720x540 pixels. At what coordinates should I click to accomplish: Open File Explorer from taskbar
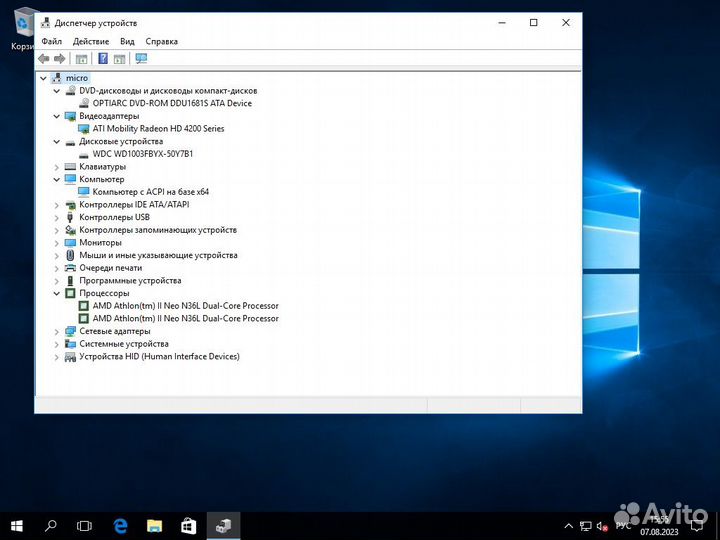(x=154, y=526)
